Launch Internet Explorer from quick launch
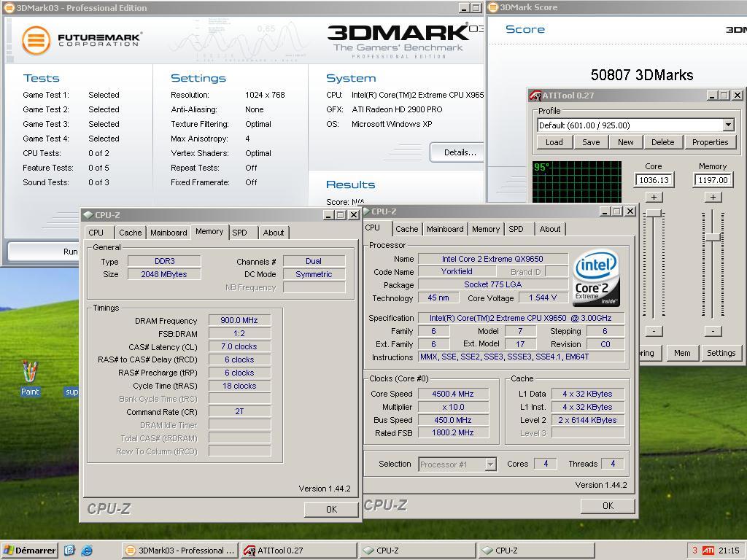The height and width of the screenshot is (560, 747). [87, 551]
